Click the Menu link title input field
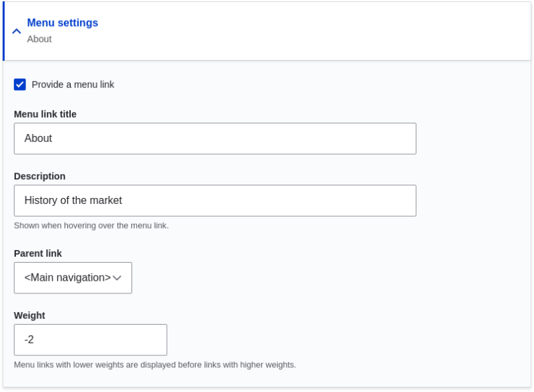The image size is (534, 392). [x=215, y=139]
